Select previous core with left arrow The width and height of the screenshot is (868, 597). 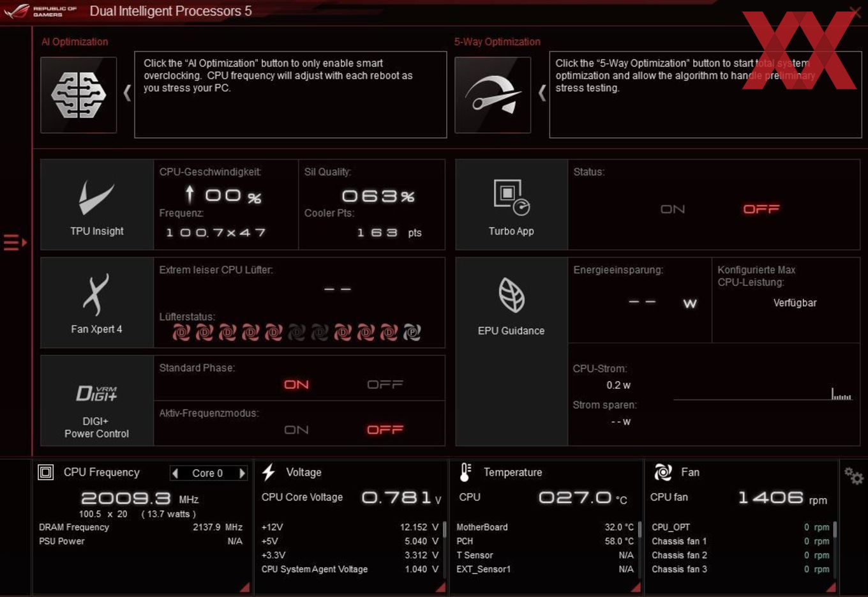(176, 473)
